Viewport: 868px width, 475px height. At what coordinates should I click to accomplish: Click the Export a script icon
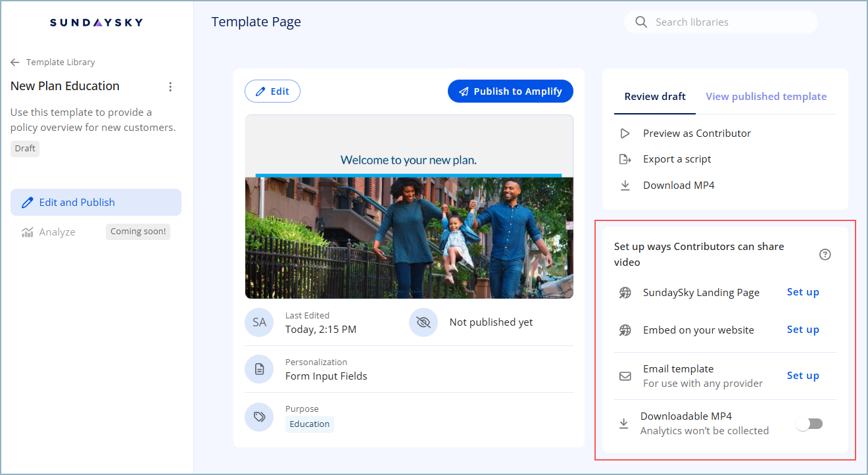click(x=625, y=159)
